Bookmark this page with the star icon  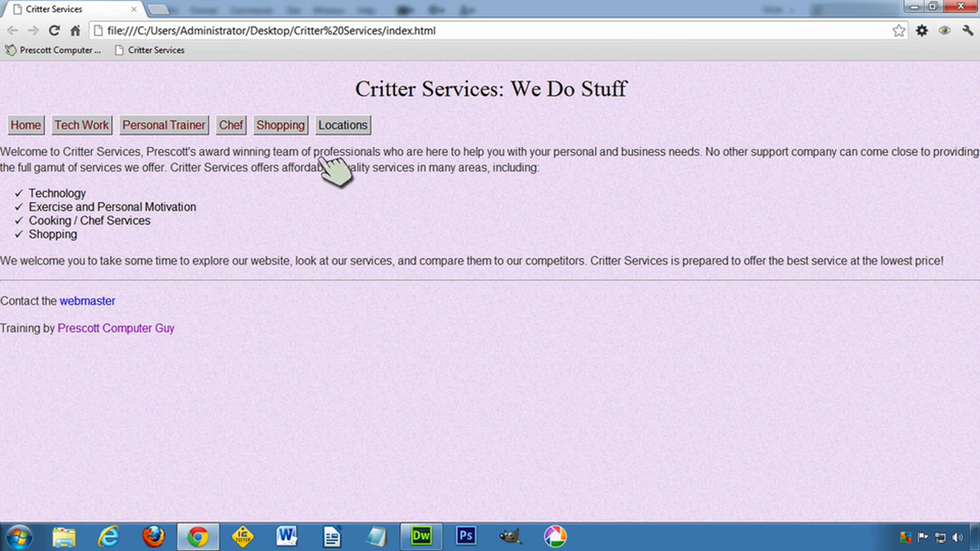pyautogui.click(x=898, y=30)
